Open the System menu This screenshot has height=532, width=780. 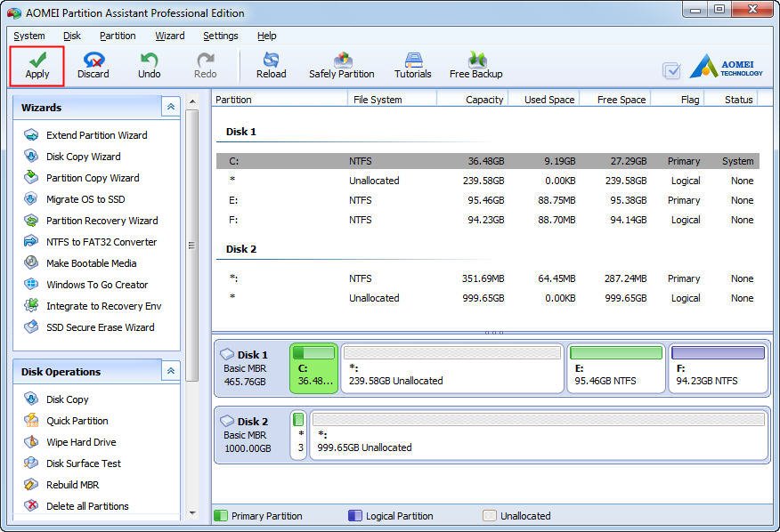point(29,36)
